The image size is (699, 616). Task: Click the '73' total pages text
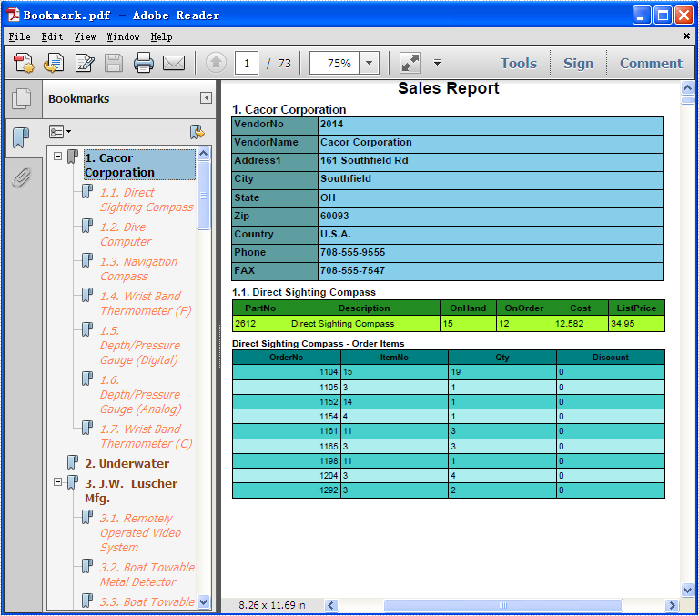coord(284,64)
